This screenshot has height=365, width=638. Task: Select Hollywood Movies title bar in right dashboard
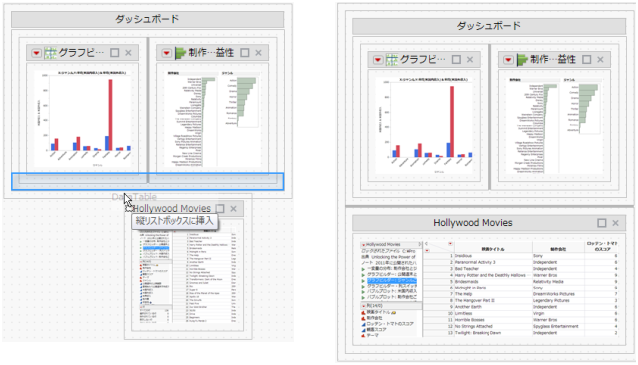489,223
